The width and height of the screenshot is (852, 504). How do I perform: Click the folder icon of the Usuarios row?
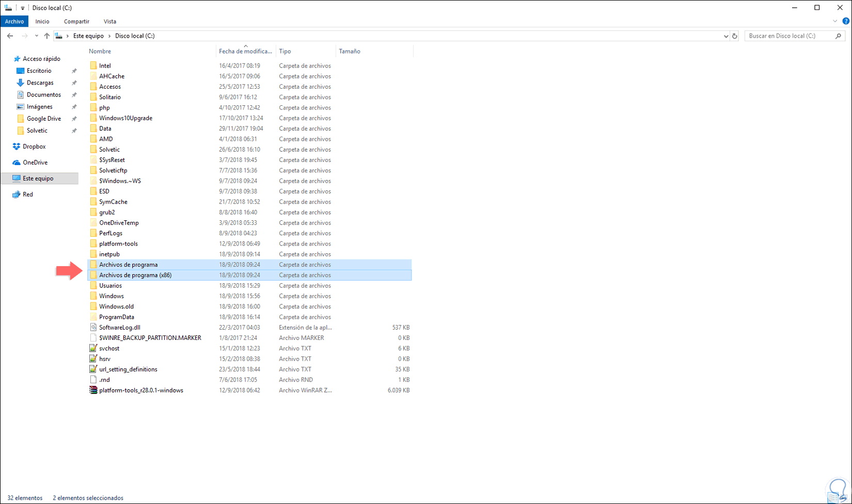93,285
